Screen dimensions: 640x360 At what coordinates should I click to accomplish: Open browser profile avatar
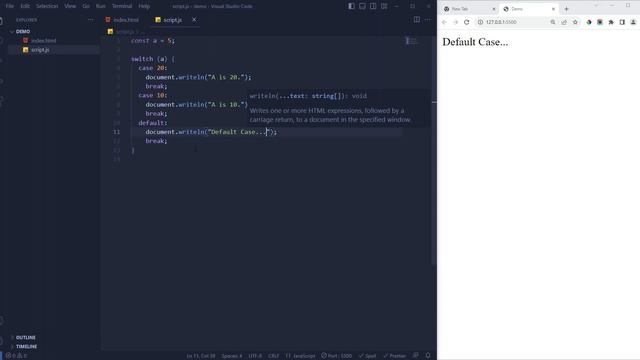point(633,22)
